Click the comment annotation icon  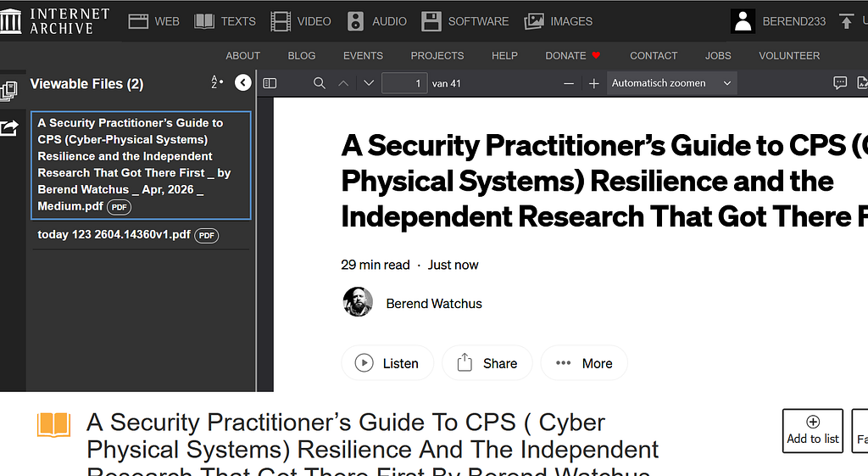tap(840, 83)
